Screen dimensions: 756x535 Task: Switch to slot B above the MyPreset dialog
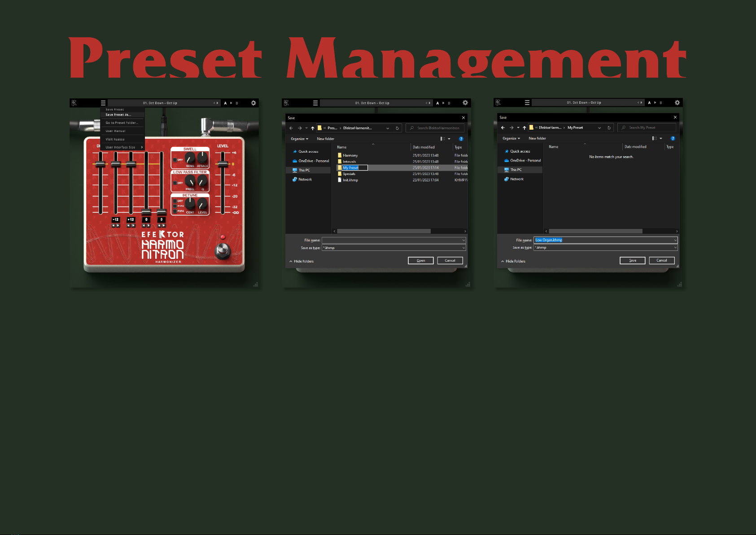tap(660, 103)
